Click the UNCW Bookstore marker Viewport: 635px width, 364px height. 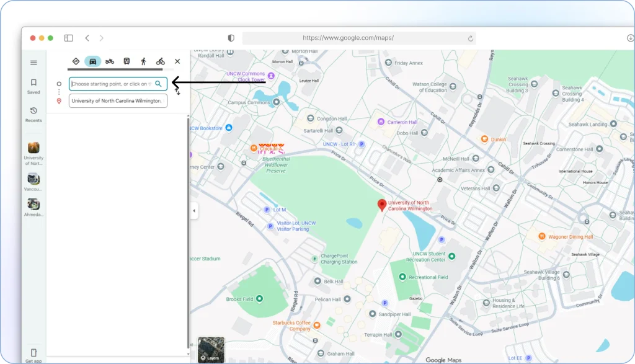click(229, 128)
